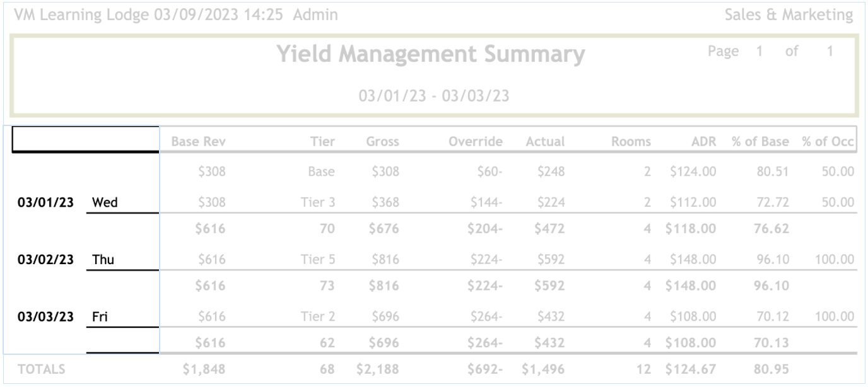Viewport: 868px width, 387px height.
Task: Click the TOTALS row label
Action: 42,370
